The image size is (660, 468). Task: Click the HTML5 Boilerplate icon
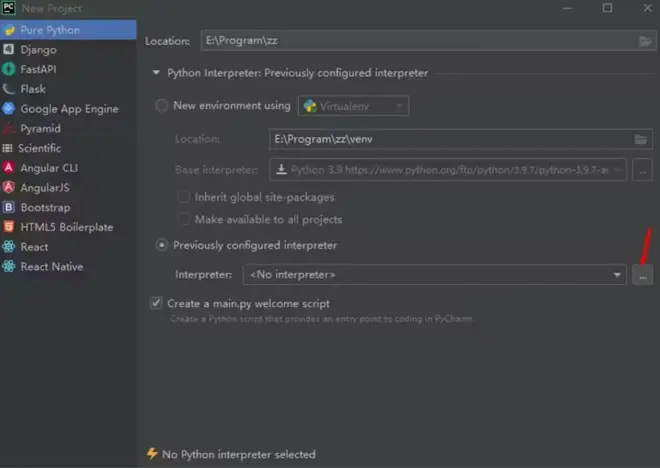tap(8, 227)
